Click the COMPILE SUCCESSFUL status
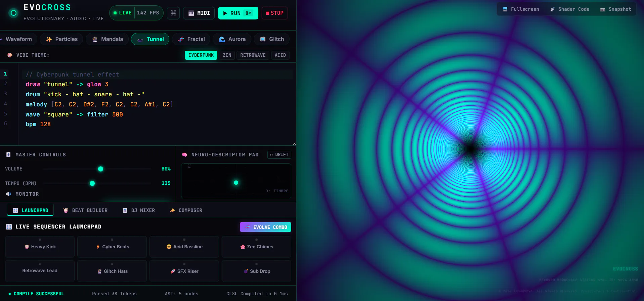 click(x=36, y=294)
